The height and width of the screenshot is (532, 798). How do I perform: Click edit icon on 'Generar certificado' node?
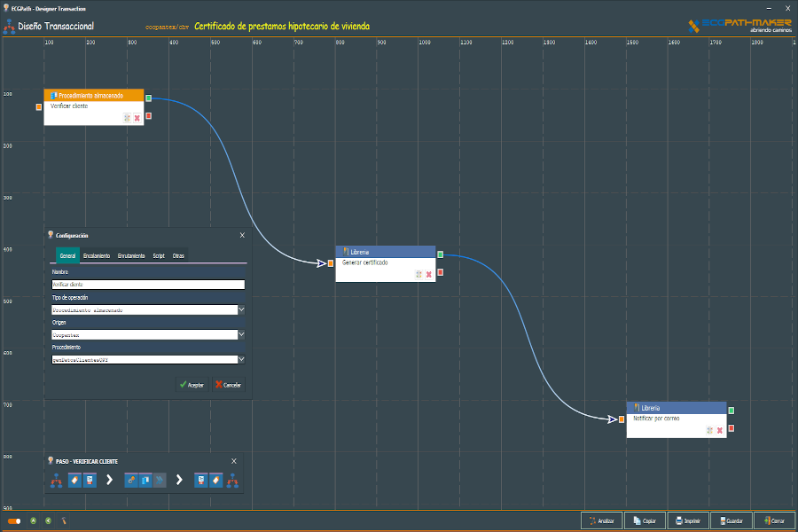click(x=419, y=274)
